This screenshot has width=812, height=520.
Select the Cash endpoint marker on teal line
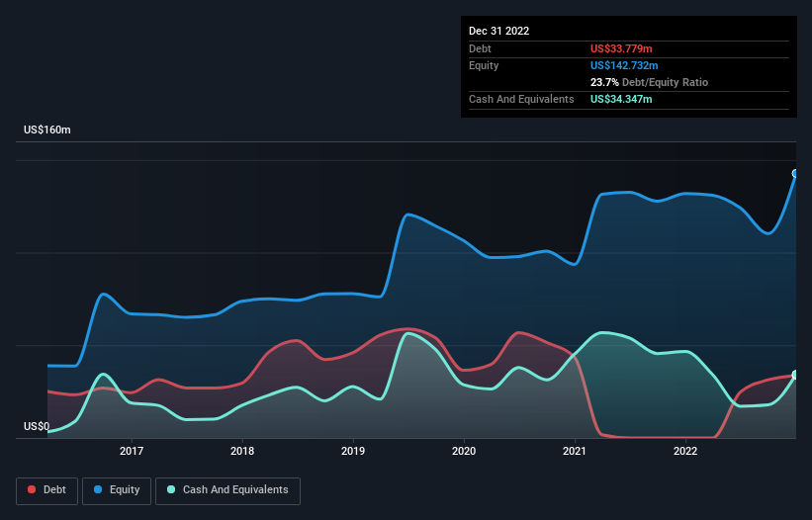(795, 375)
